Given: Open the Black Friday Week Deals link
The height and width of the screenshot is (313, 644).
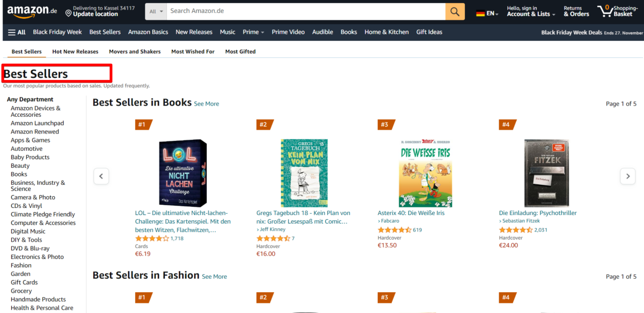Looking at the screenshot, I should click(x=571, y=32).
